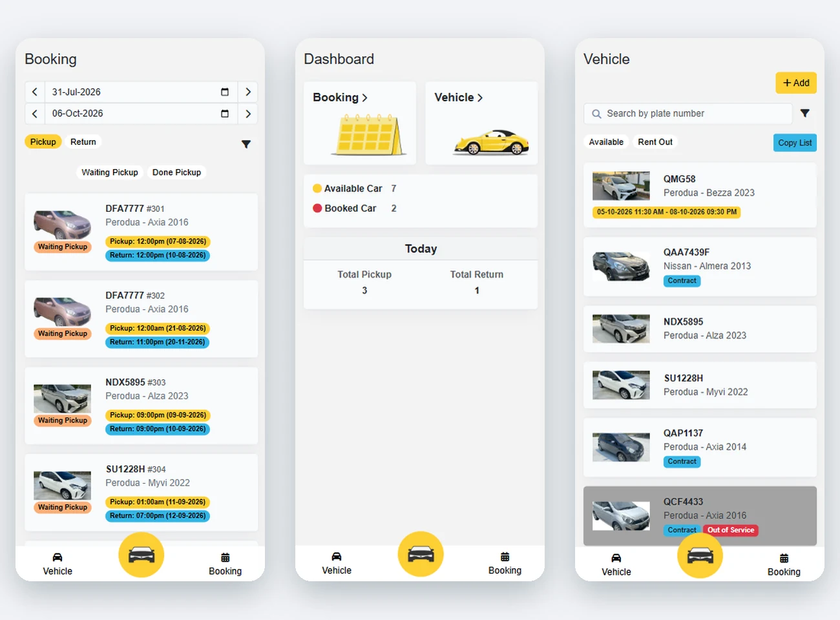Open Vehicle tab in Dashboard nav bar
Viewport: 840px width, 620px height.
point(337,563)
